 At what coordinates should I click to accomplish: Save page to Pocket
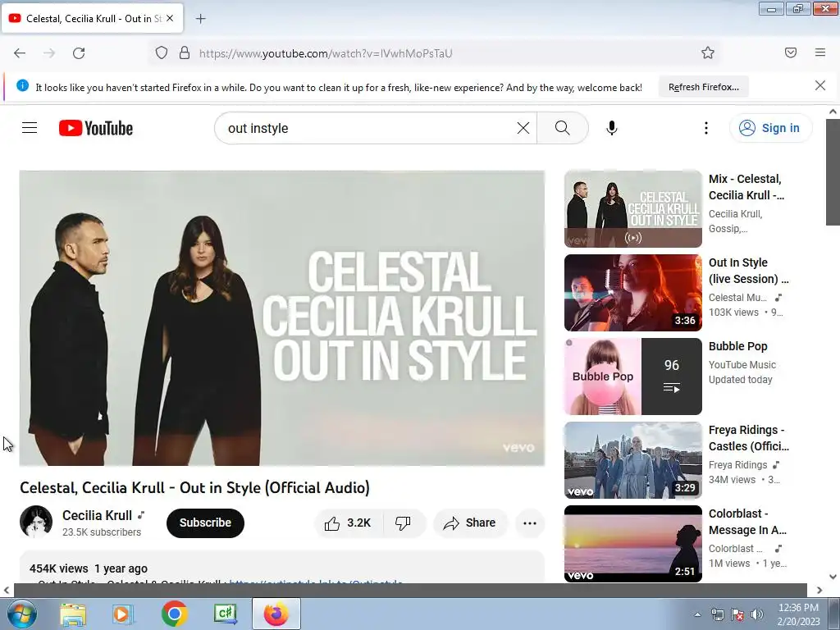coord(791,52)
